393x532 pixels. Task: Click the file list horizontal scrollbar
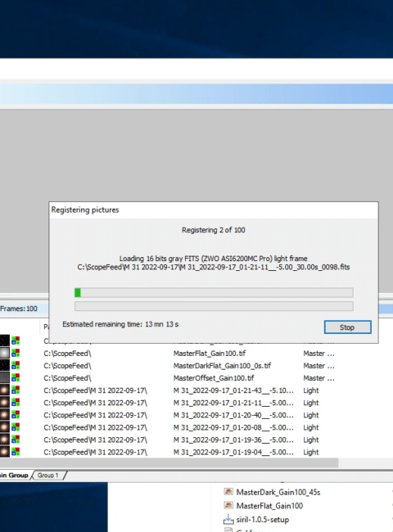click(169, 462)
